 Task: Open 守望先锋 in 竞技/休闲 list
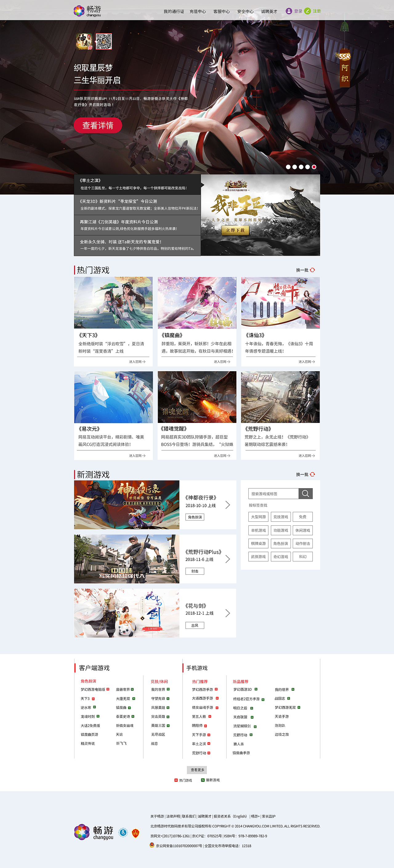158,698
